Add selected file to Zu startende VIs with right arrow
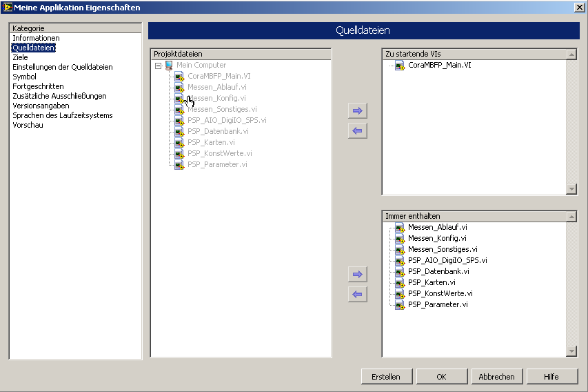Image resolution: width=588 pixels, height=392 pixels. [x=357, y=110]
